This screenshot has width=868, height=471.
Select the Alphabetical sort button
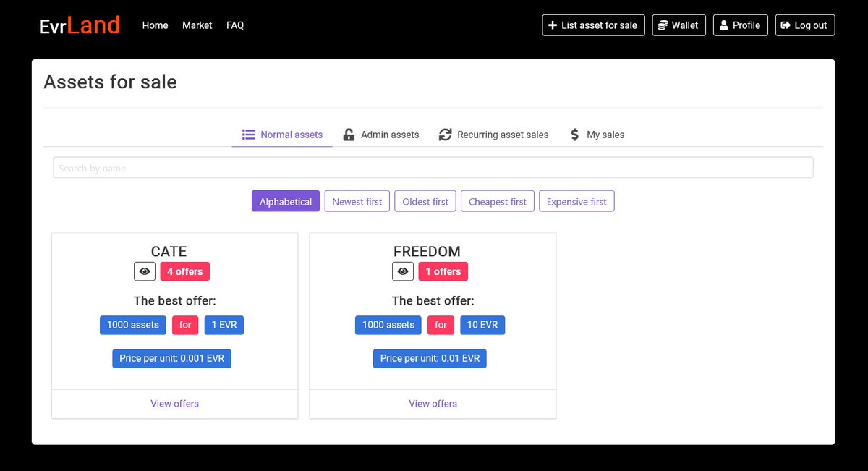coord(285,201)
